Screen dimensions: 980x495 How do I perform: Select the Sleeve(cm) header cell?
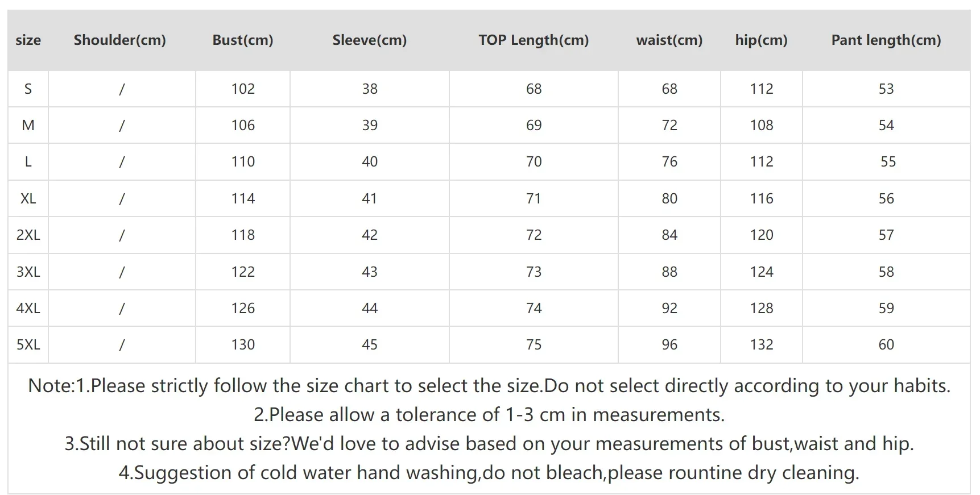click(x=370, y=40)
